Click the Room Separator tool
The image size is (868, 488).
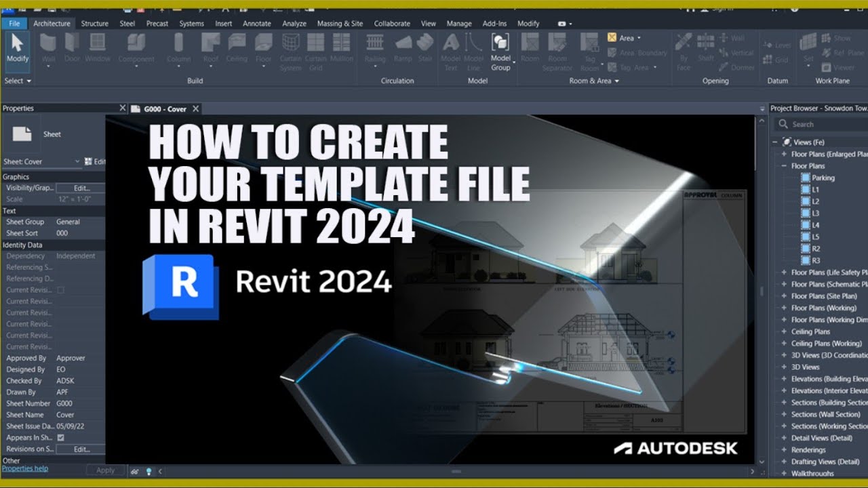point(557,52)
